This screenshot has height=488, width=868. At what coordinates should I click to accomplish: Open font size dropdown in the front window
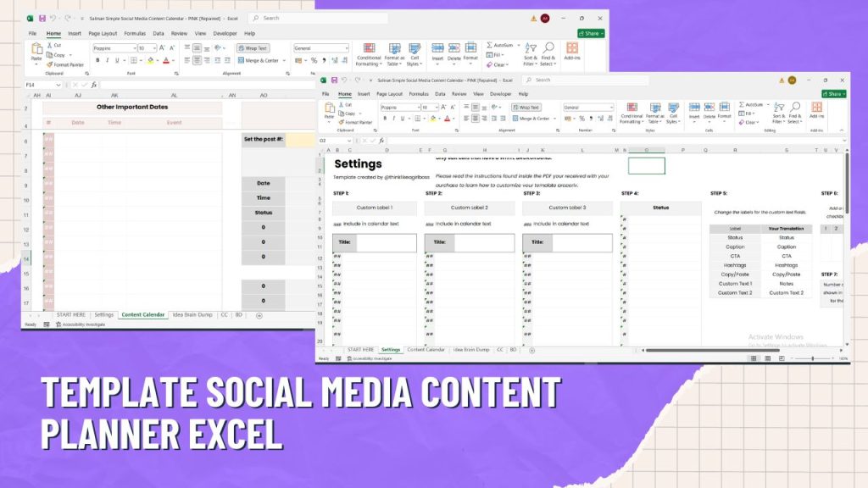437,108
